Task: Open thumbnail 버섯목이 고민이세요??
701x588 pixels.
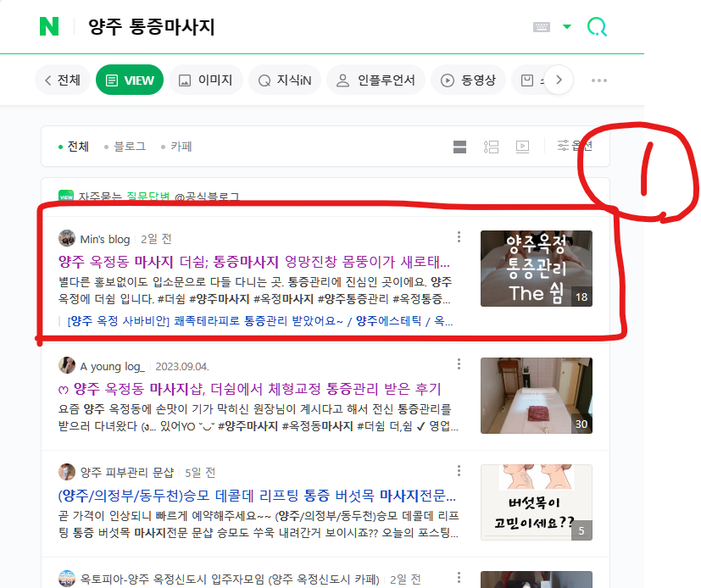Action: point(537,502)
